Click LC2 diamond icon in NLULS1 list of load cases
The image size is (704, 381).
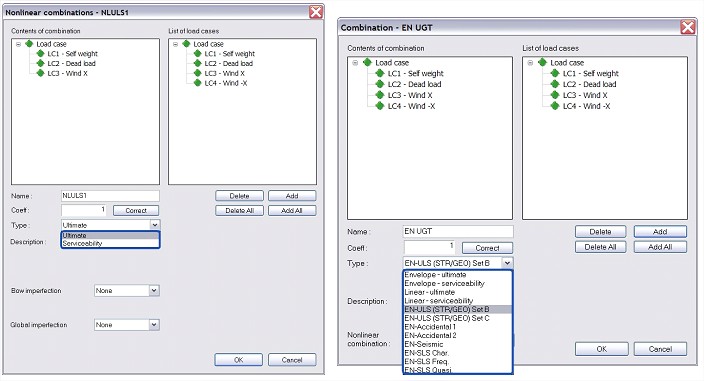[198, 63]
